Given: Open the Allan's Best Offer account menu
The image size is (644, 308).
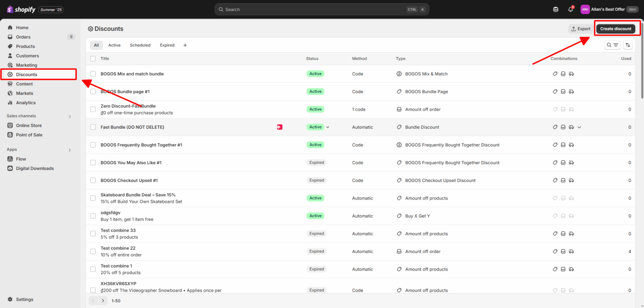Looking at the screenshot, I should [610, 9].
